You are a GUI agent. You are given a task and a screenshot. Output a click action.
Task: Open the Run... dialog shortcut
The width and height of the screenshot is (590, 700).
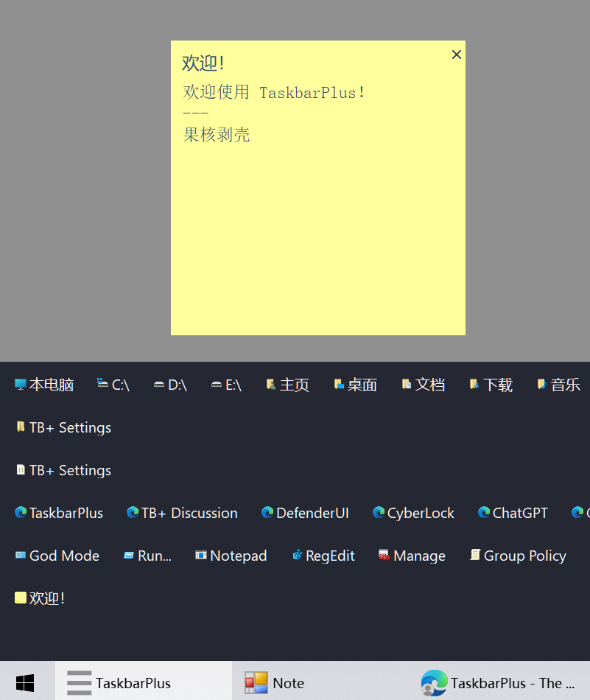[x=147, y=556]
